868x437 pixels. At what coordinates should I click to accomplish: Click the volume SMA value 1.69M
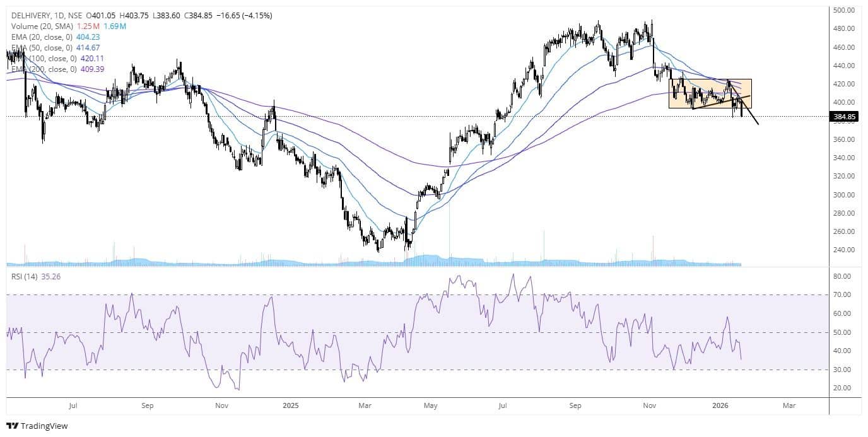tap(114, 26)
